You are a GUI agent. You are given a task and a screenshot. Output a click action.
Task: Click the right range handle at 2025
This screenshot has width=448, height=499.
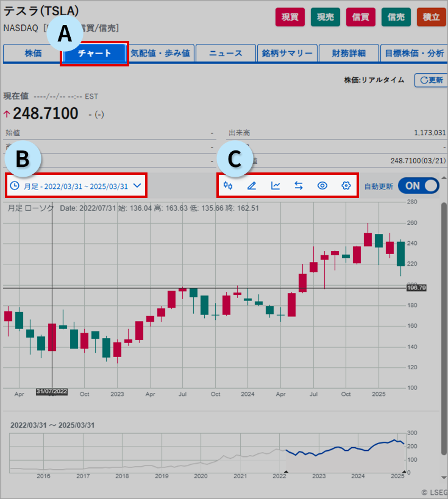404,472
